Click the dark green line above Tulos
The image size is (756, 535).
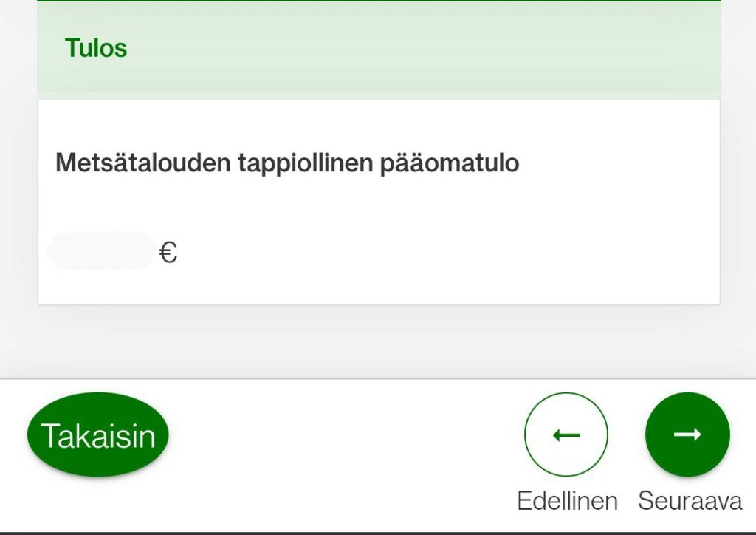[378, 1]
